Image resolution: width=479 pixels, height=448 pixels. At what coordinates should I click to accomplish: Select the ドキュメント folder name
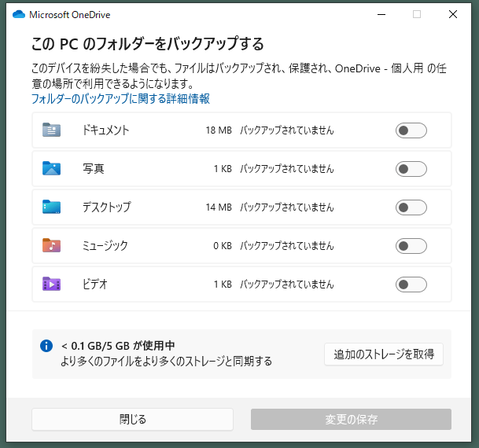pos(106,130)
